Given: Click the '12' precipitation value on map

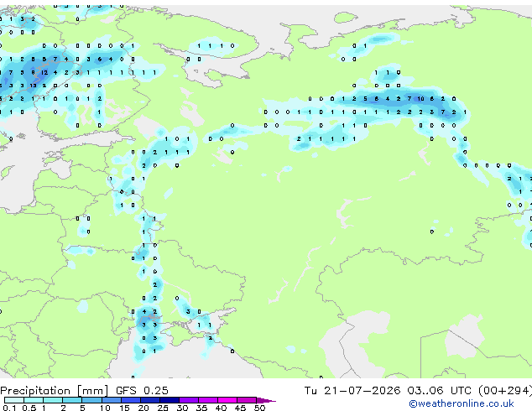Looking at the screenshot, I should (44, 73).
